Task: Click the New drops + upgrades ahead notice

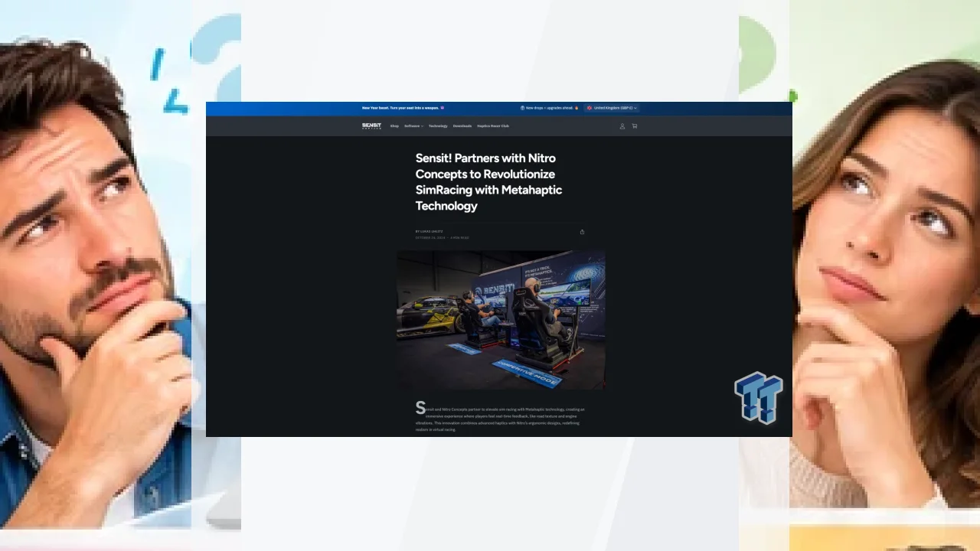Action: 550,108
